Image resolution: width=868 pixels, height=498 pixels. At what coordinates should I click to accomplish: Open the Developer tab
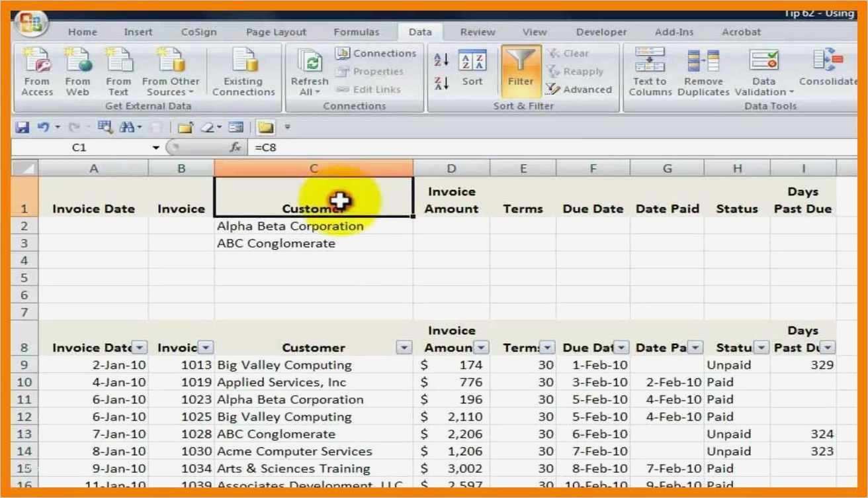click(601, 32)
